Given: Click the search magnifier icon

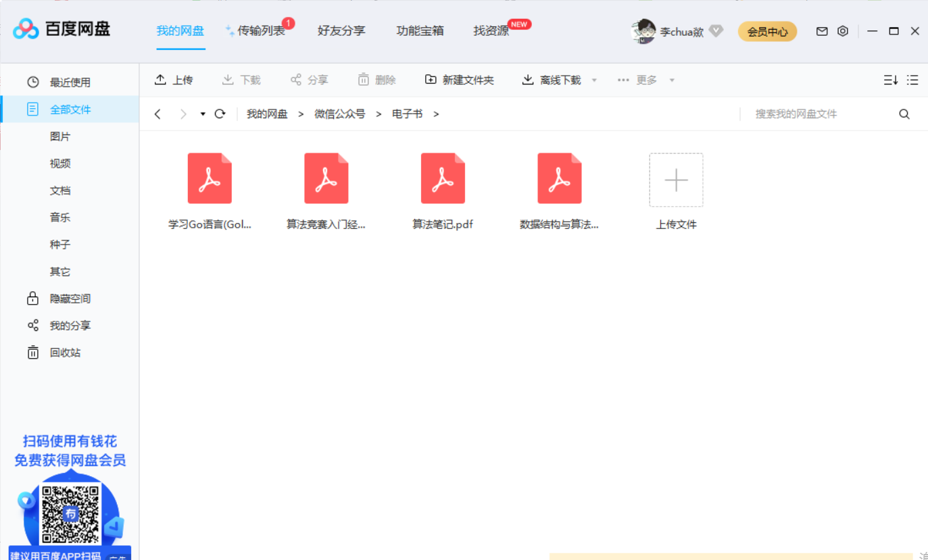Looking at the screenshot, I should (x=904, y=113).
